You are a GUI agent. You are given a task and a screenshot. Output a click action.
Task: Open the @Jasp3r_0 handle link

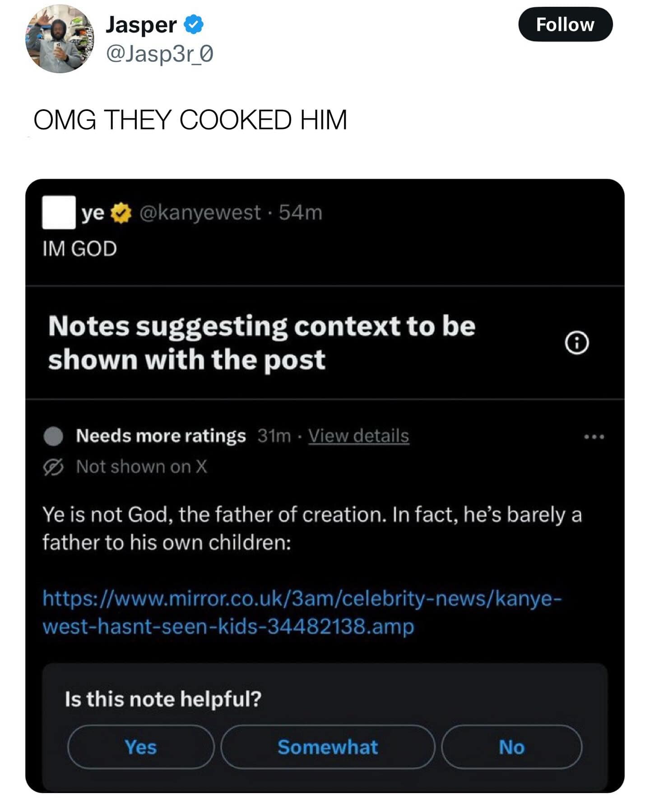coord(159,54)
